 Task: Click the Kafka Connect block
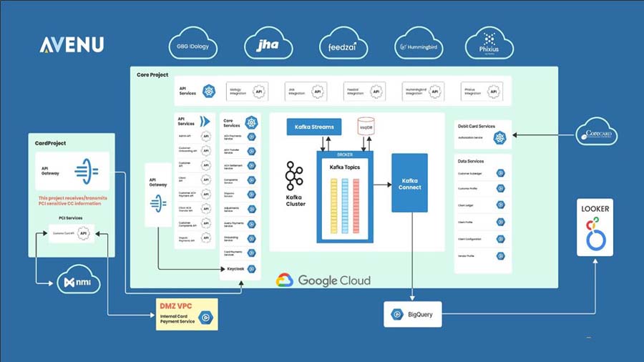coord(409,183)
